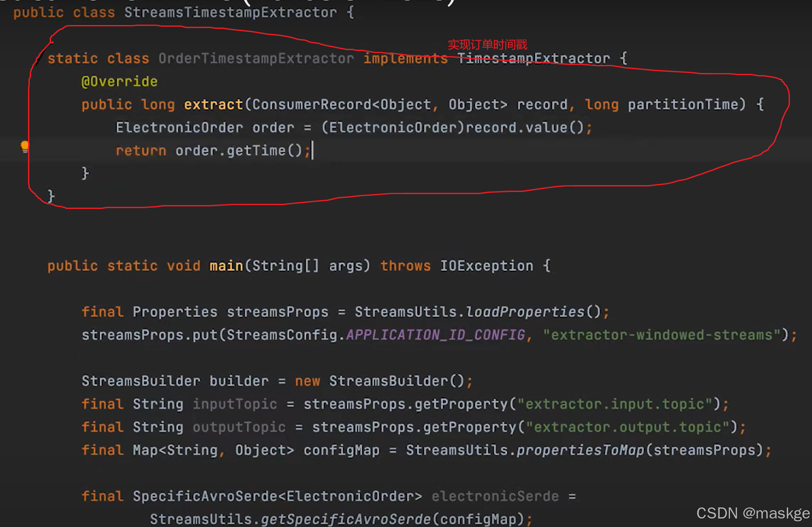Click the main method name
Screen dimensions: 812x527
pyautogui.click(x=226, y=266)
